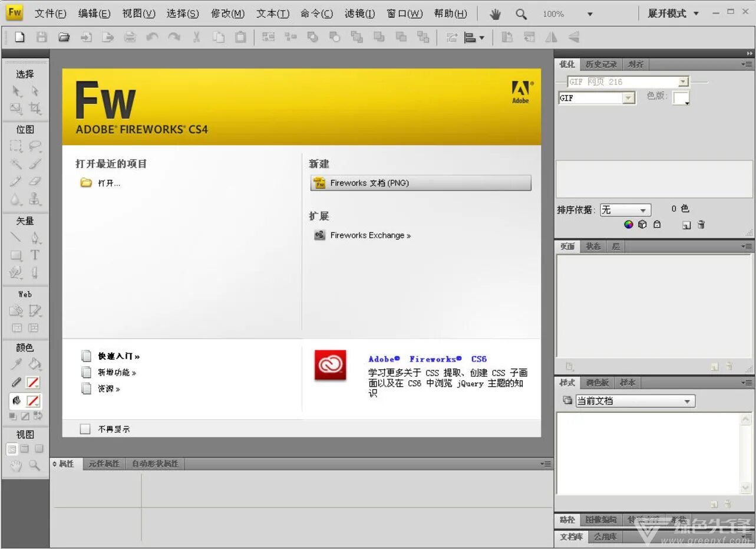The width and height of the screenshot is (756, 549).
Task: Select the Subselection tool
Action: click(x=35, y=91)
